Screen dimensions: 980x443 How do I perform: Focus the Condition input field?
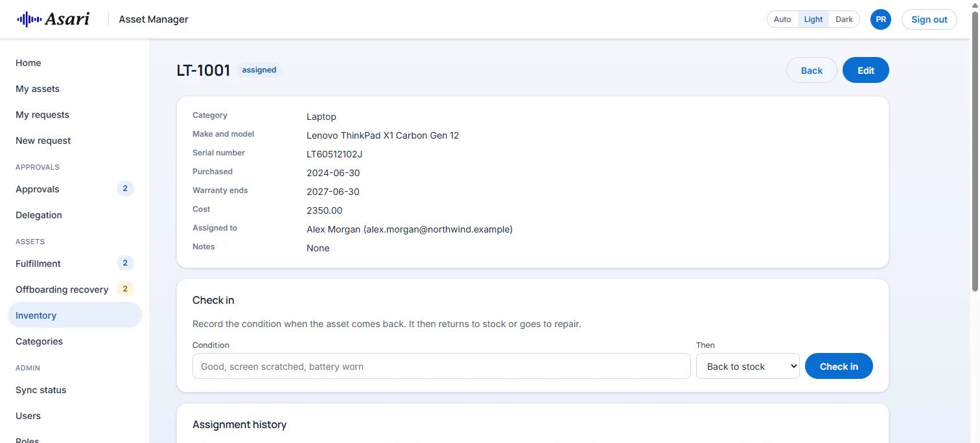click(x=441, y=366)
